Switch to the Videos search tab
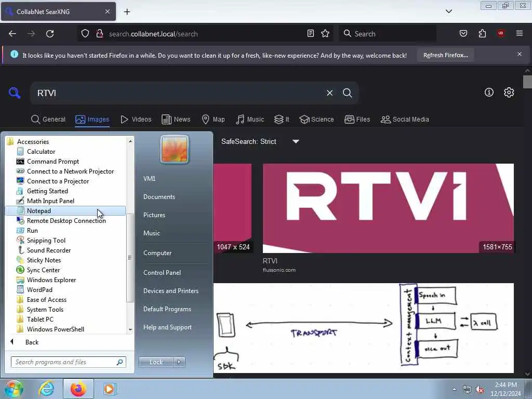 pyautogui.click(x=136, y=119)
